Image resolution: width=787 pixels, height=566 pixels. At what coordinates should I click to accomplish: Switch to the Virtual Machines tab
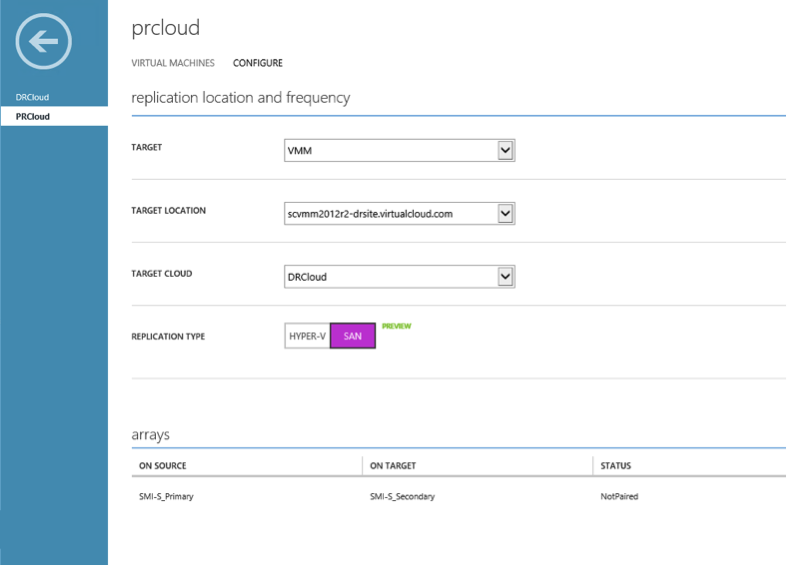tap(173, 63)
